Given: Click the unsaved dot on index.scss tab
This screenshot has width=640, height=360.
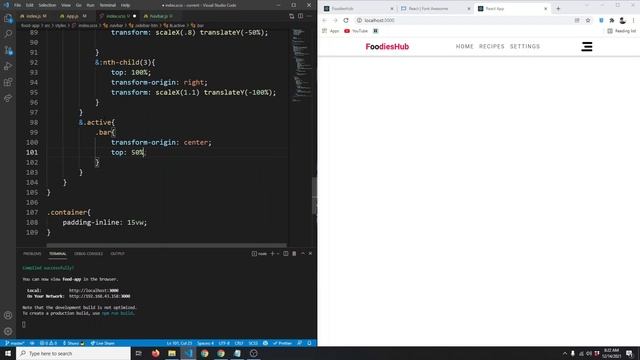Looking at the screenshot, I should pyautogui.click(x=134, y=16).
